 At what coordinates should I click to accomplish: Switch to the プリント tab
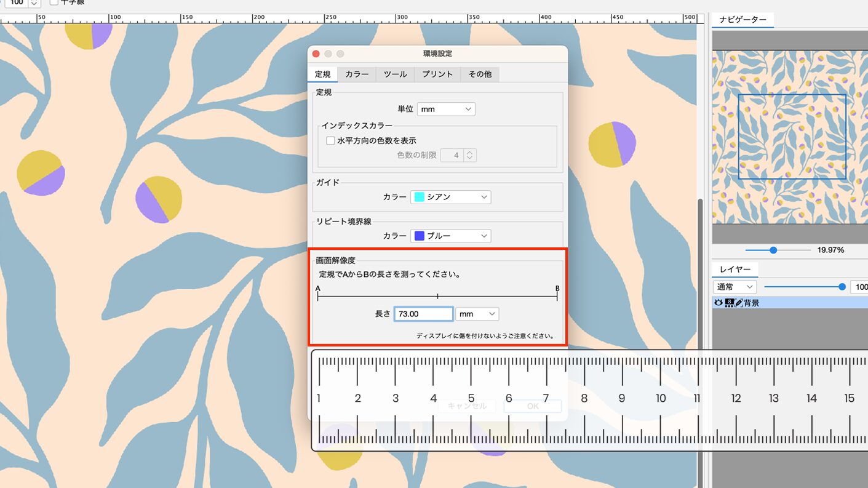coord(437,74)
